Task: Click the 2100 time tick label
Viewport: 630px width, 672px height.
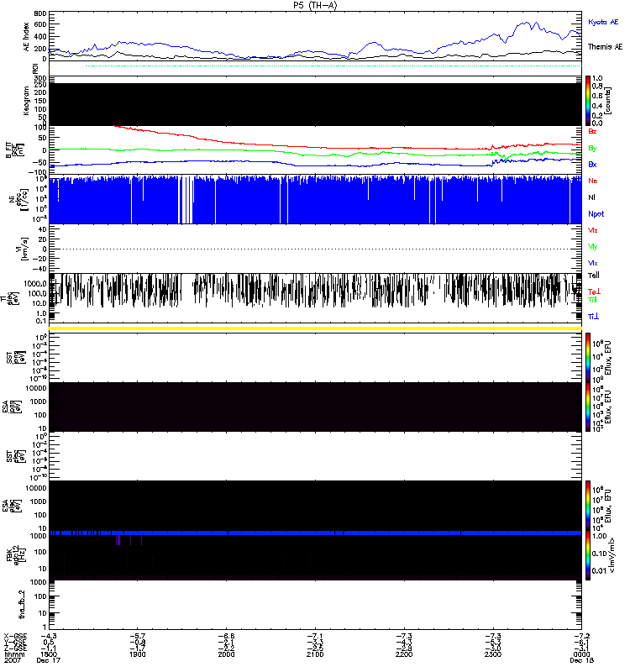Action: (315, 654)
